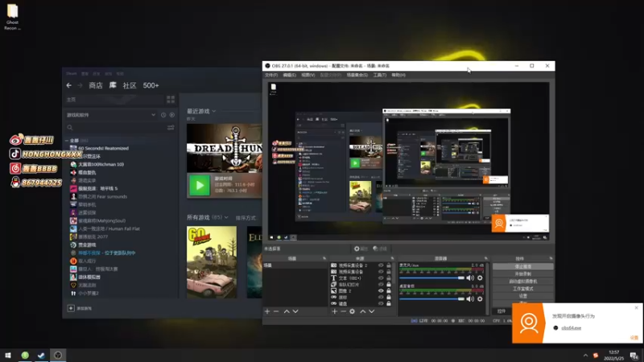Go forward in Steam navigation
Image resolution: width=644 pixels, height=362 pixels.
click(80, 85)
